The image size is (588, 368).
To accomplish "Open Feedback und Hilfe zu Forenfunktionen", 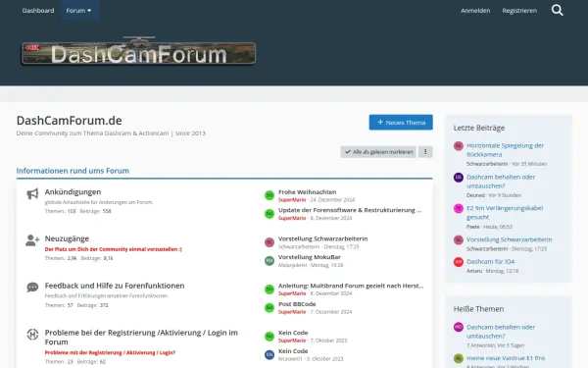I will [115, 286].
